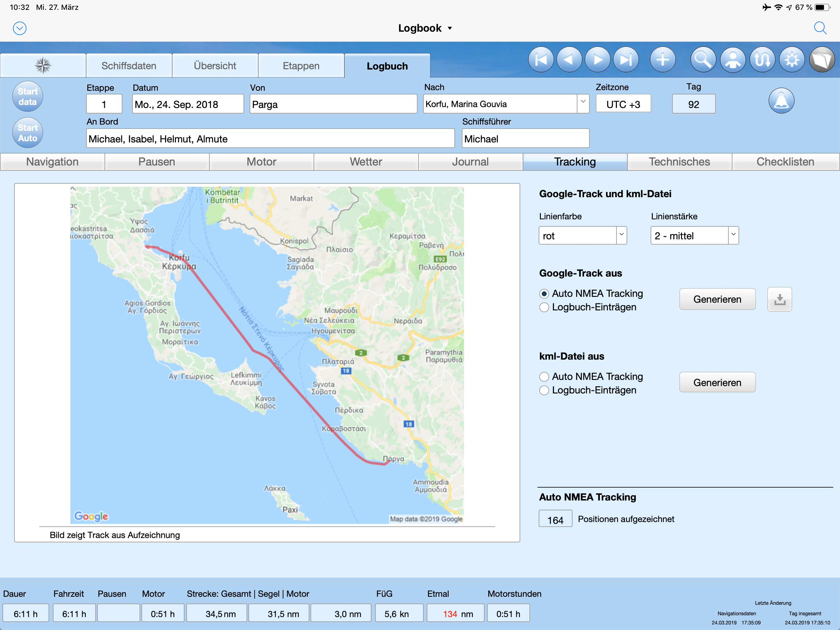Select the Logbuch tab
840x630 pixels.
coord(387,66)
